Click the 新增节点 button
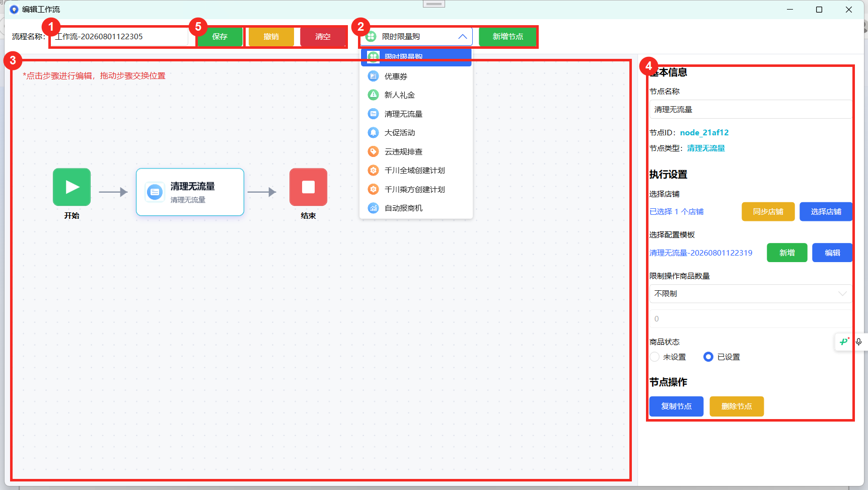 click(x=508, y=36)
